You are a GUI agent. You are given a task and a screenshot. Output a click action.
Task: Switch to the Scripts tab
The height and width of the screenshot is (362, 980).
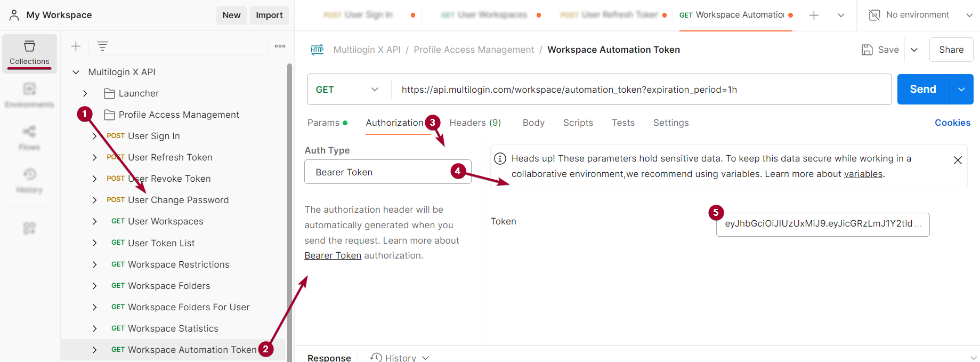tap(578, 123)
